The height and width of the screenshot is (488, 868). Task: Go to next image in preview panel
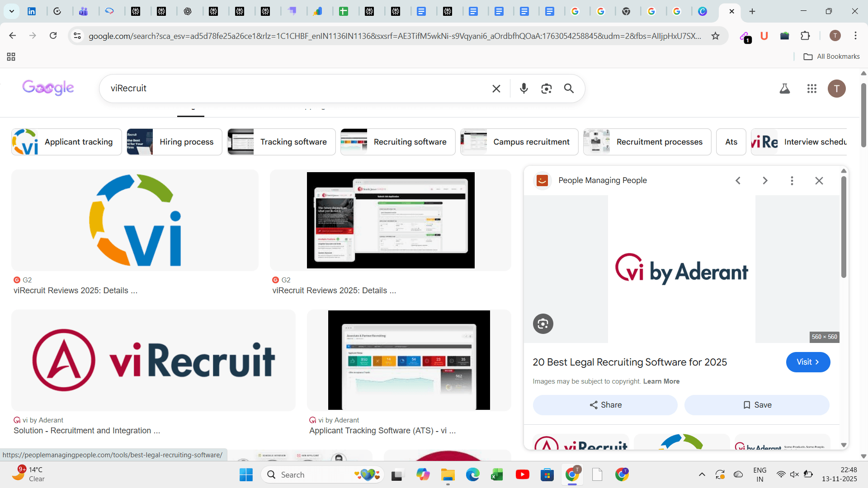pyautogui.click(x=765, y=181)
